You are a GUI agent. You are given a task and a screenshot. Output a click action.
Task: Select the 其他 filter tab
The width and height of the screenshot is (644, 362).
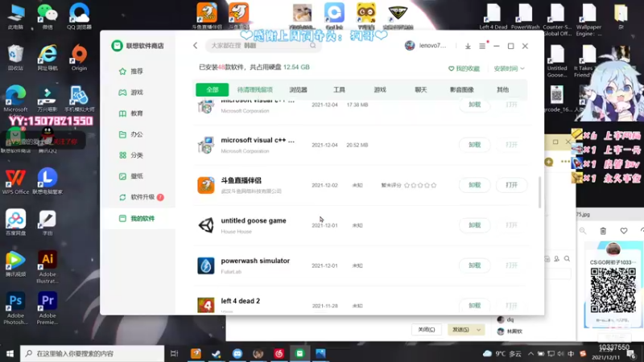point(502,89)
